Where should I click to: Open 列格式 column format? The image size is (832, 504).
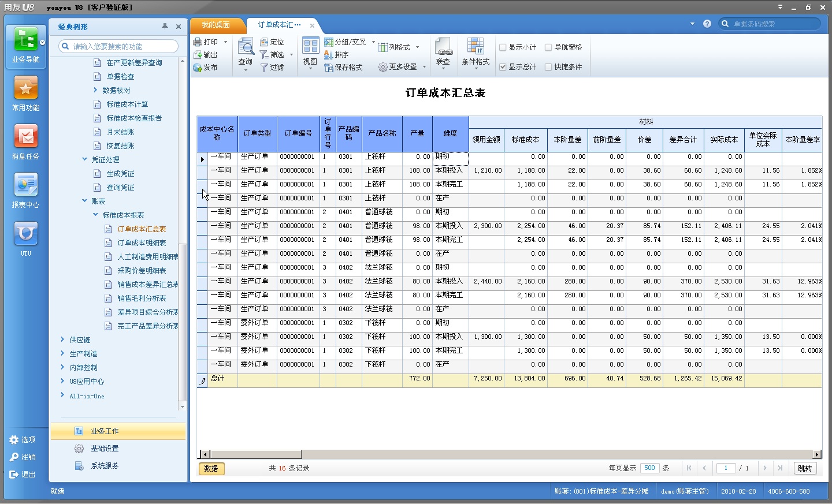click(x=395, y=47)
